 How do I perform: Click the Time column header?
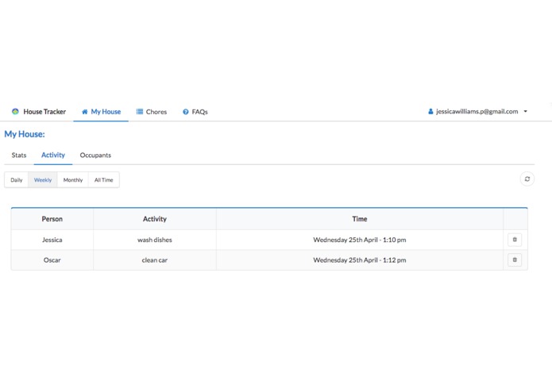[x=360, y=219]
